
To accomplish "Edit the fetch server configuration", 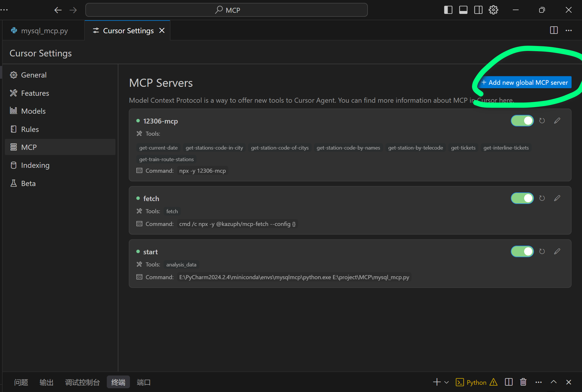I will coord(557,198).
